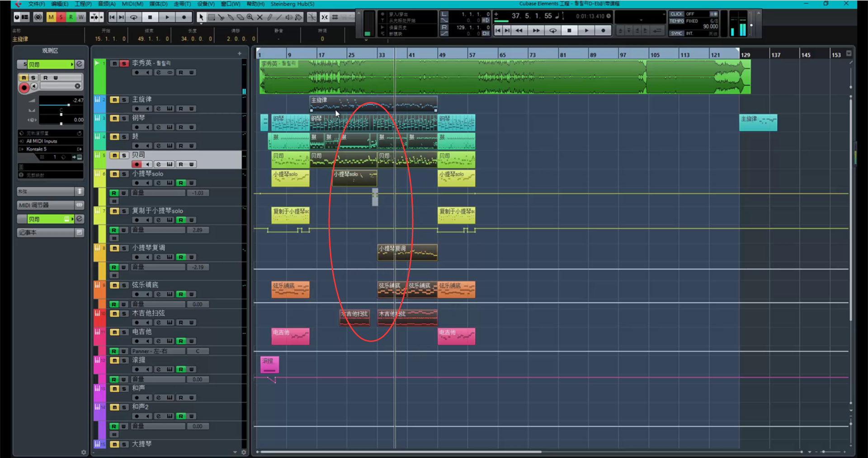
Task: Disable solo on the 李秀英 audio track
Action: pos(124,63)
